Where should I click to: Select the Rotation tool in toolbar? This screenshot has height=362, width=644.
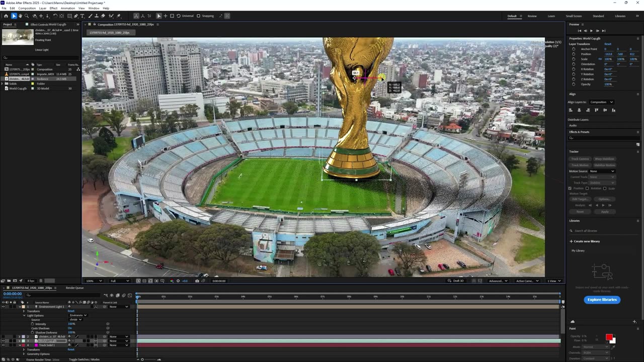click(x=55, y=16)
